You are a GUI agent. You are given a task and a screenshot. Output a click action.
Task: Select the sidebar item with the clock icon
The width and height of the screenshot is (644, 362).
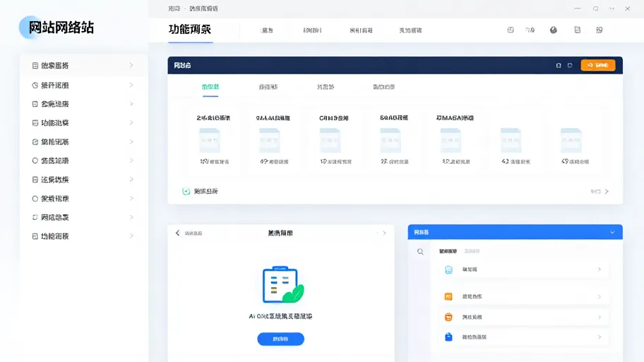coord(83,85)
